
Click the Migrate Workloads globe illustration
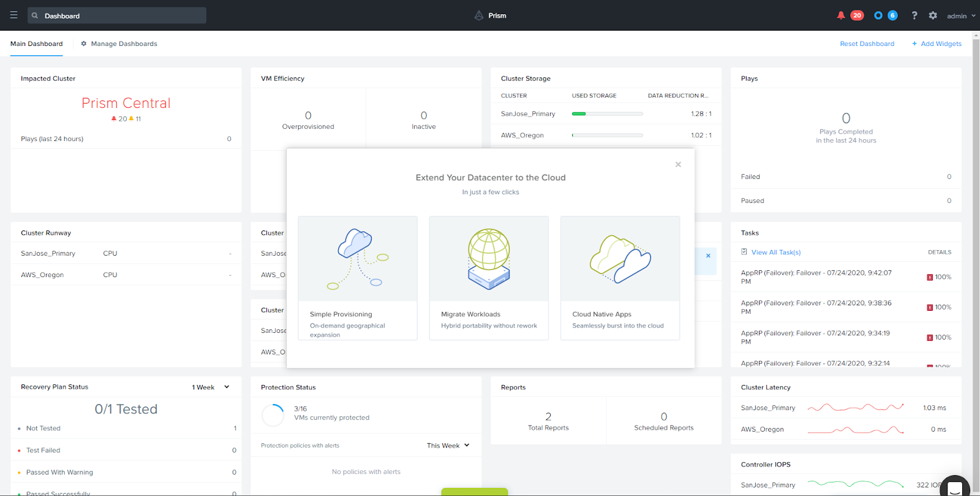pos(489,259)
